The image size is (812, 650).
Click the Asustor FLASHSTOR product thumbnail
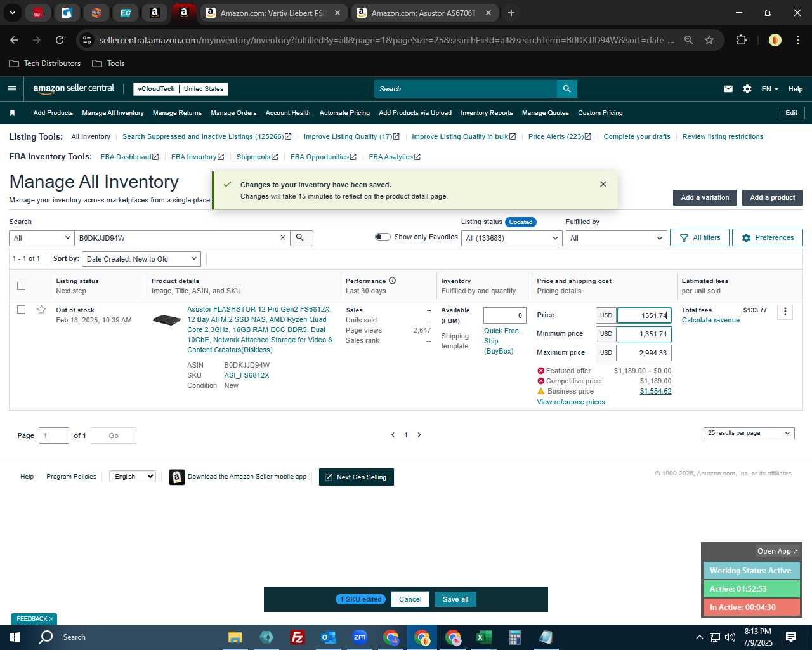tap(167, 320)
